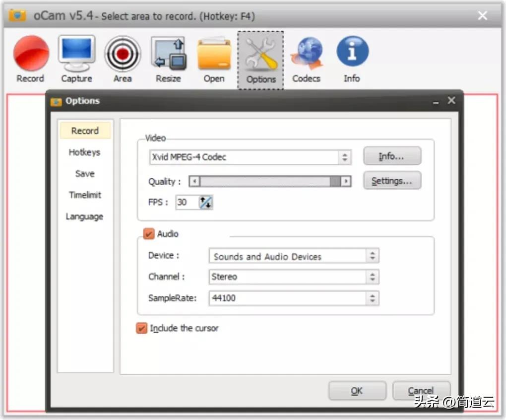The width and height of the screenshot is (506, 420).
Task: Open the Channel Stereo dropdown
Action: tap(294, 277)
